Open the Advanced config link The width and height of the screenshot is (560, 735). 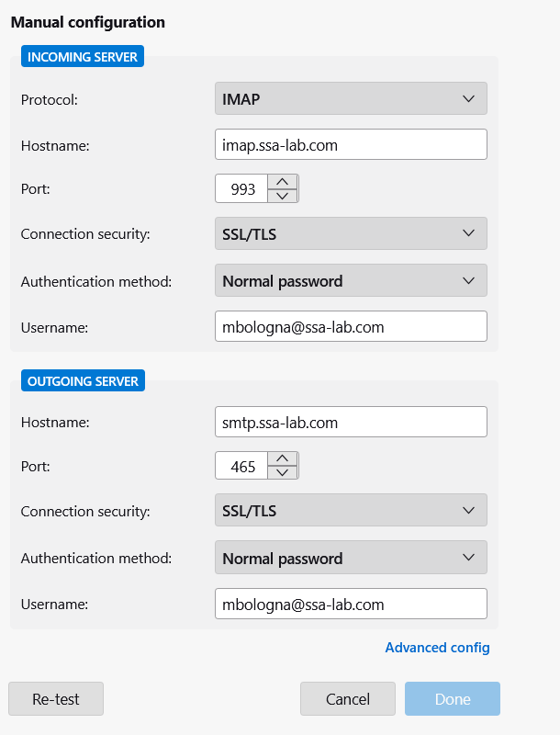point(437,648)
